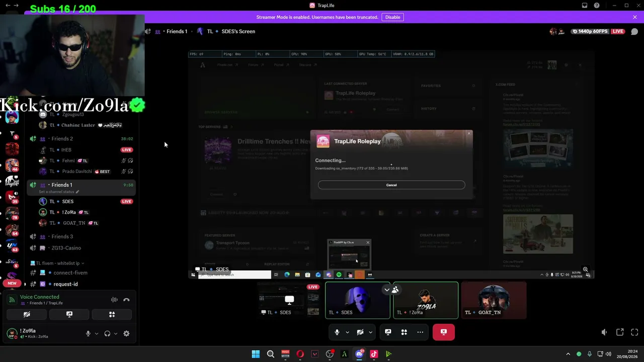Open microphone options in call control bar
Screen dimensions: 644x362
pos(347,332)
